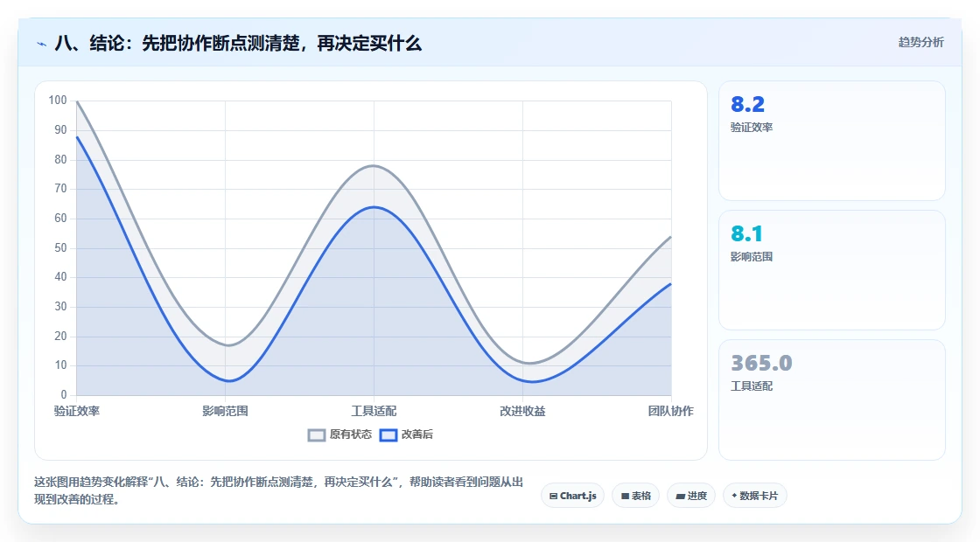Click the 50 y-axis tick label
Image resolution: width=980 pixels, height=542 pixels.
pos(60,248)
